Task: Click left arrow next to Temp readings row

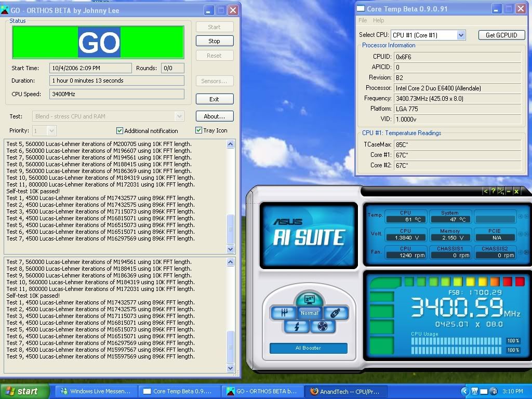Action: [x=520, y=216]
